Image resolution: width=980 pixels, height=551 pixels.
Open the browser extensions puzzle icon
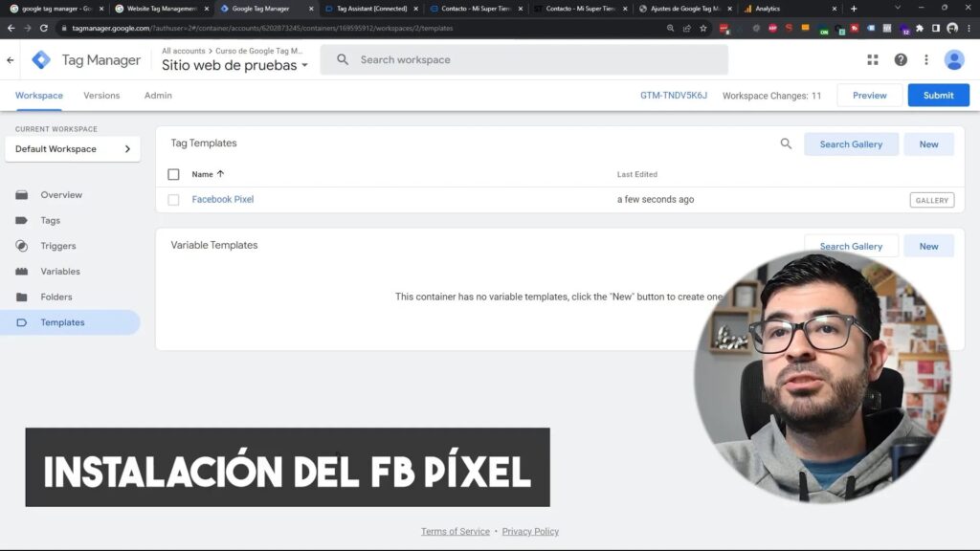tap(920, 28)
